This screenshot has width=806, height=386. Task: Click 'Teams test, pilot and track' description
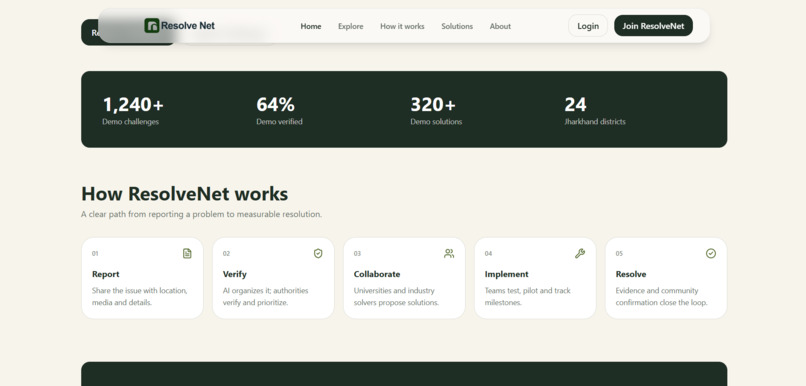[x=528, y=297]
